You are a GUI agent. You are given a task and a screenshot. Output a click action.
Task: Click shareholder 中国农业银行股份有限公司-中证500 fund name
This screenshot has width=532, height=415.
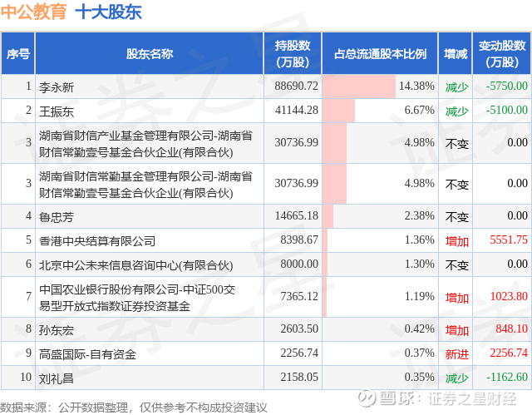[137, 298]
